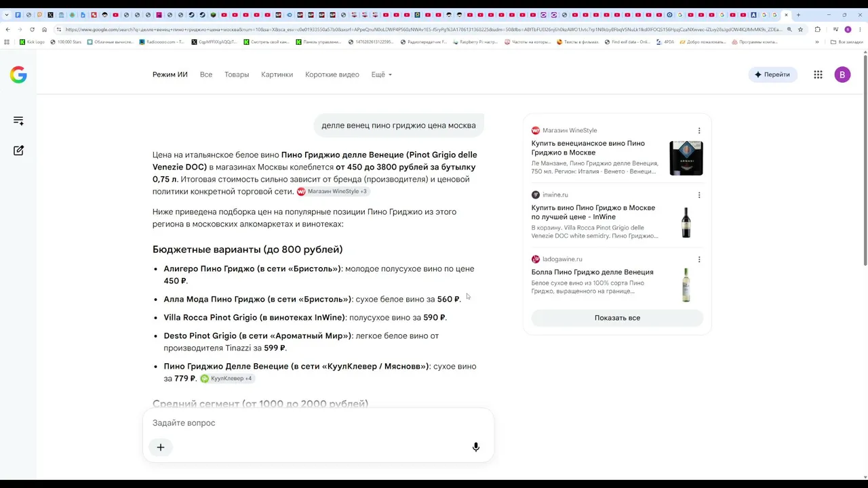Screen dimensions: 868x488
Task: Click the microphone voice input icon
Action: click(476, 447)
